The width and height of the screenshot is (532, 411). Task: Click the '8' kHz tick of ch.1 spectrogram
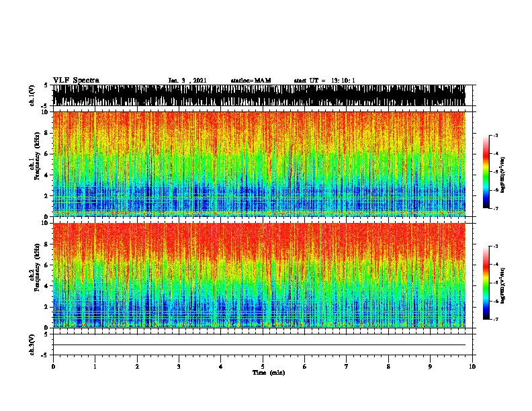coord(47,133)
